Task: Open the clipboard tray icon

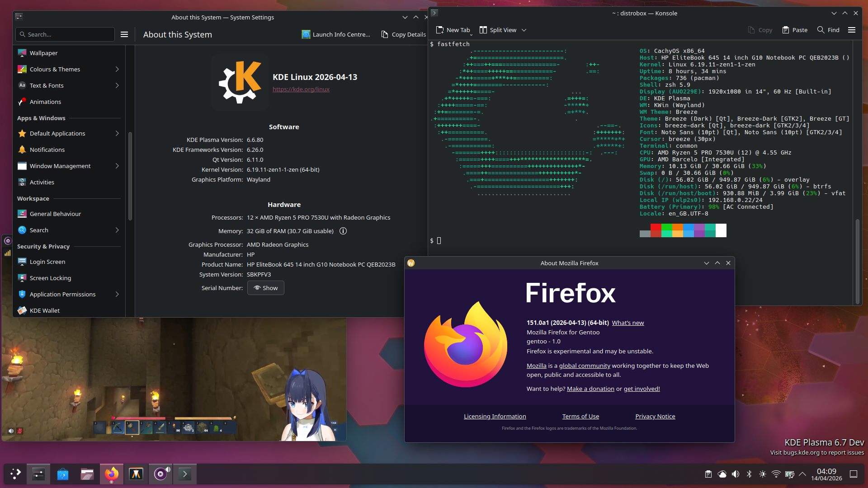Action: pyautogui.click(x=708, y=474)
